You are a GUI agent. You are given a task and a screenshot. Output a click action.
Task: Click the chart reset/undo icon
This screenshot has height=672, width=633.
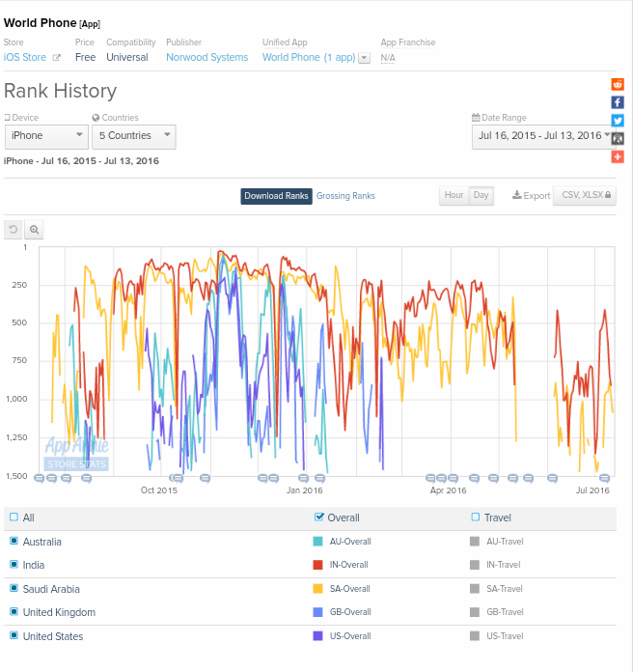pyautogui.click(x=14, y=230)
